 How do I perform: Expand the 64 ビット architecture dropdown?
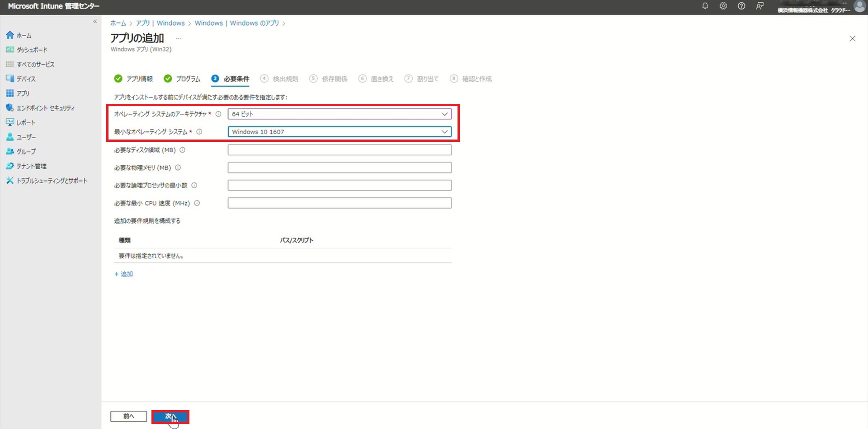tap(340, 114)
